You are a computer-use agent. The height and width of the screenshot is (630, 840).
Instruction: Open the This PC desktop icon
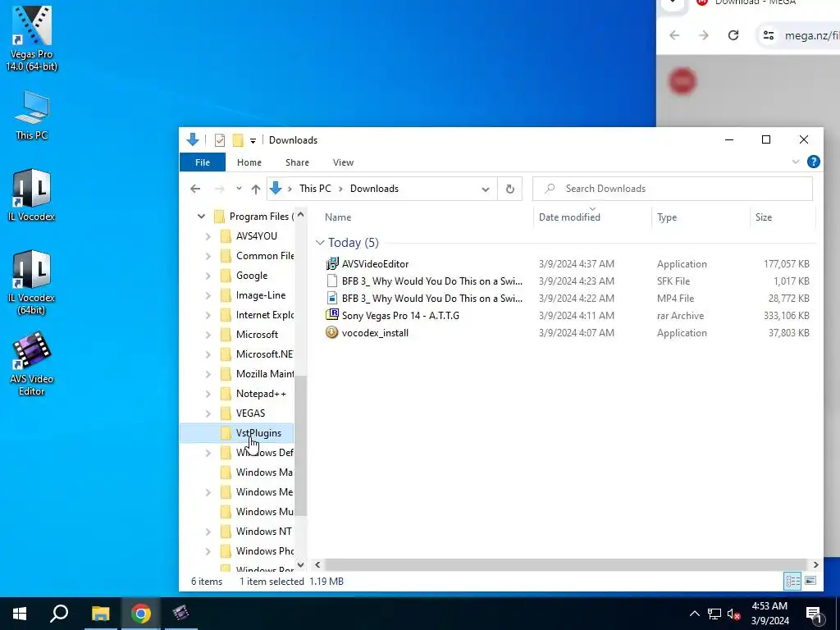coord(32,115)
